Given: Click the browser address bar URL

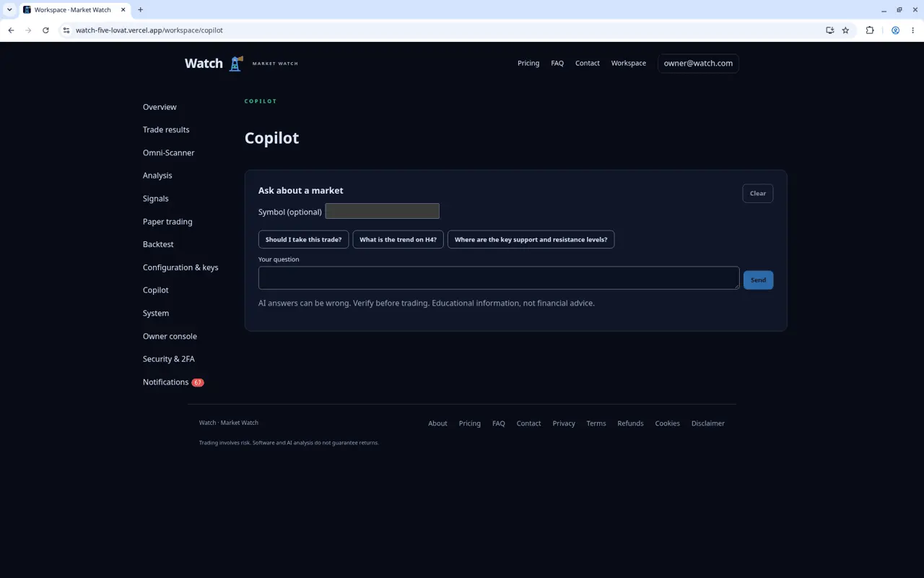Looking at the screenshot, I should [149, 30].
